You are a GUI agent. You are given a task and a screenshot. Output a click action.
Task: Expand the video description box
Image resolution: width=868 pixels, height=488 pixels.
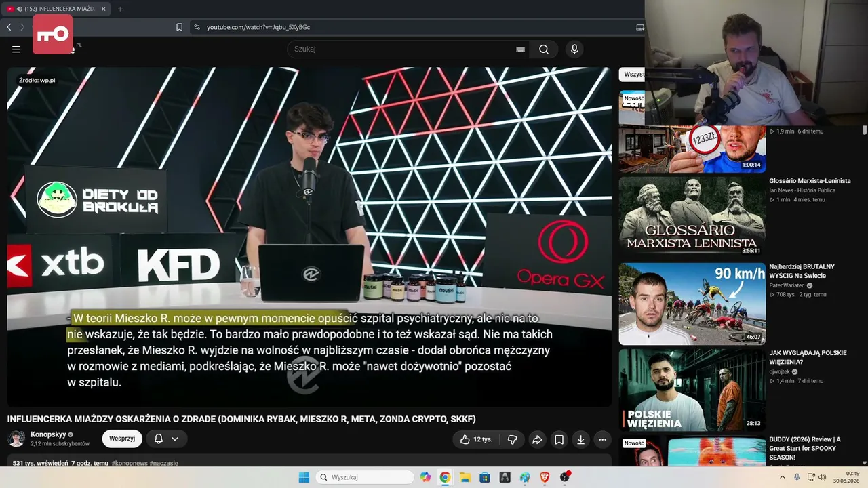click(x=309, y=462)
